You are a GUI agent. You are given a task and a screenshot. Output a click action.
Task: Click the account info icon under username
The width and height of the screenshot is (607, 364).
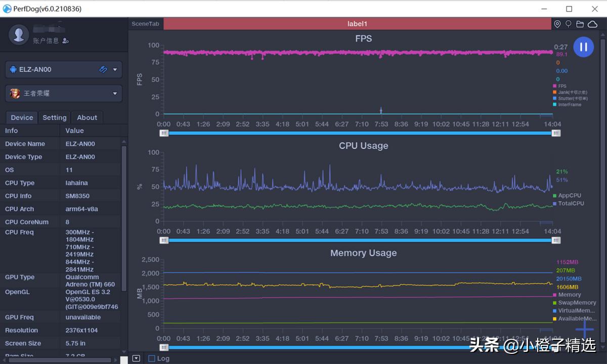[66, 41]
